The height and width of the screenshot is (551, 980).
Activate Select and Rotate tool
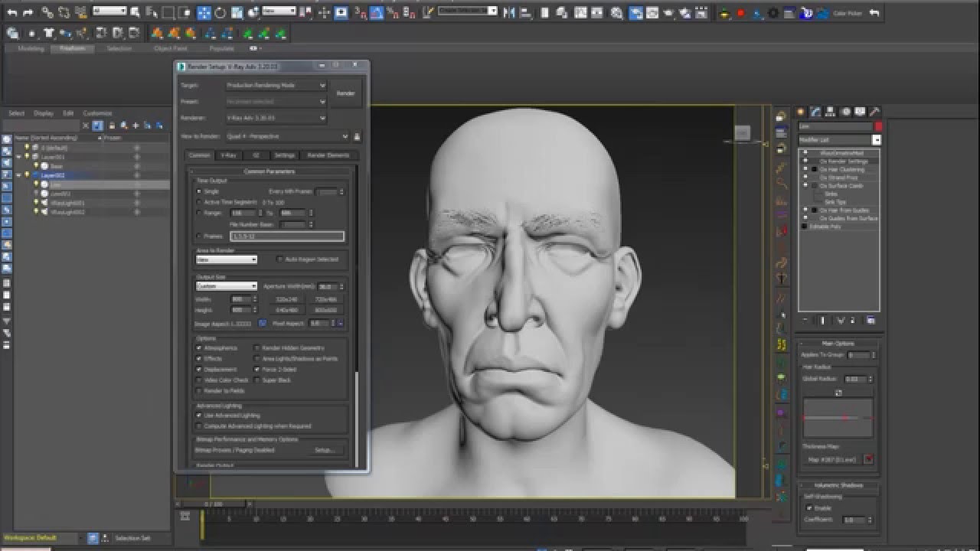click(x=220, y=13)
